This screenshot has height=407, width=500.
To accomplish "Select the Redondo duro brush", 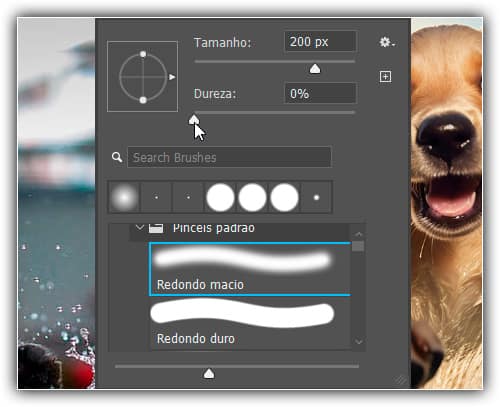I will (250, 323).
